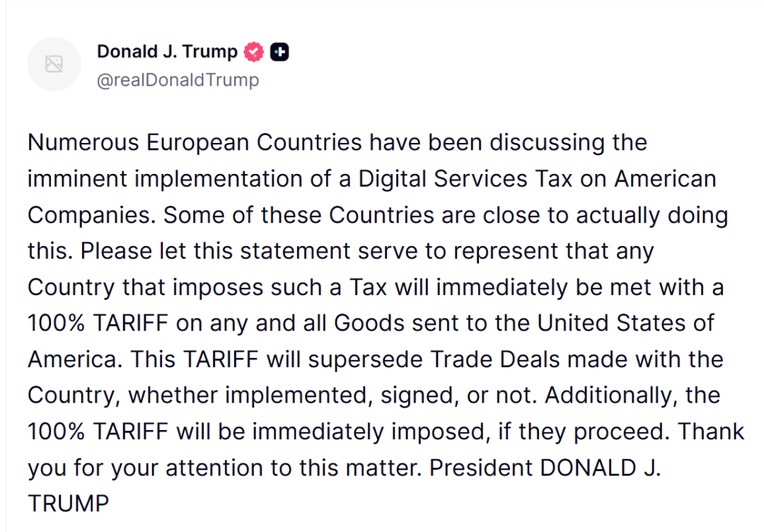
Task: Click the phrase "Numerous European Countries"
Action: (195, 143)
